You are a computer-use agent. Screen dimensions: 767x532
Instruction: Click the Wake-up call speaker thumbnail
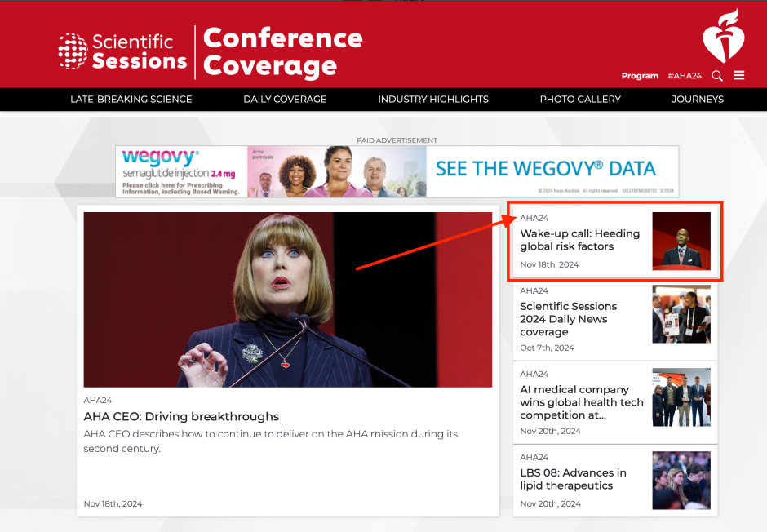[681, 241]
